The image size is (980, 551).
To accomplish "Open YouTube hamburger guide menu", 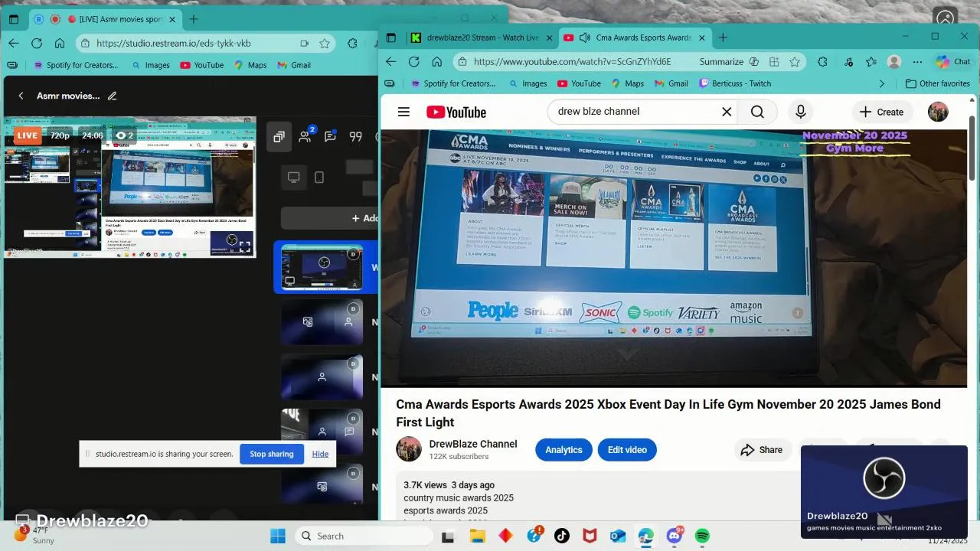I will (403, 112).
